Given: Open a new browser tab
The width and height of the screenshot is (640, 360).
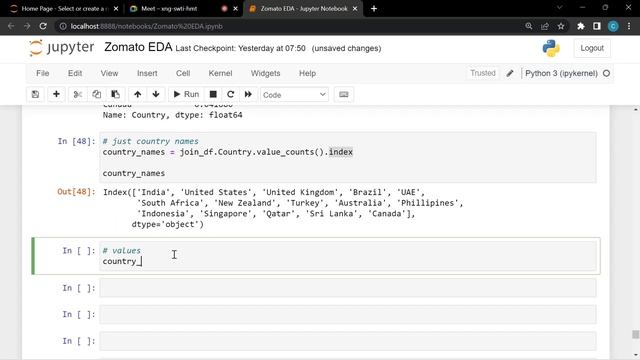Looking at the screenshot, I should [374, 9].
